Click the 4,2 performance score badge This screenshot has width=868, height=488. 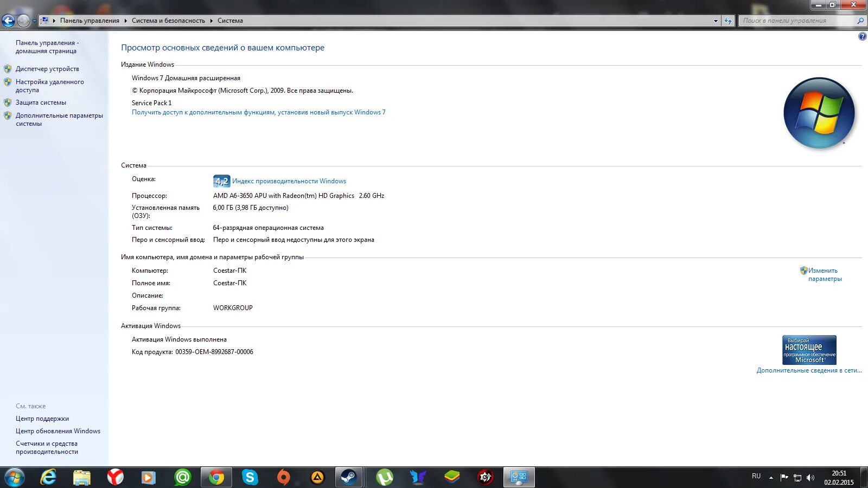221,181
